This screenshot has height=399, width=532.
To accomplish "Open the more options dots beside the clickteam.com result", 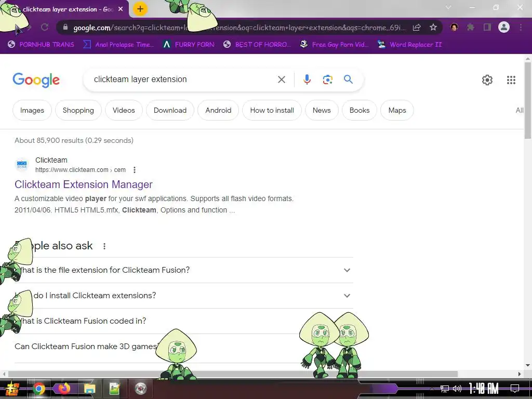I will tap(135, 170).
